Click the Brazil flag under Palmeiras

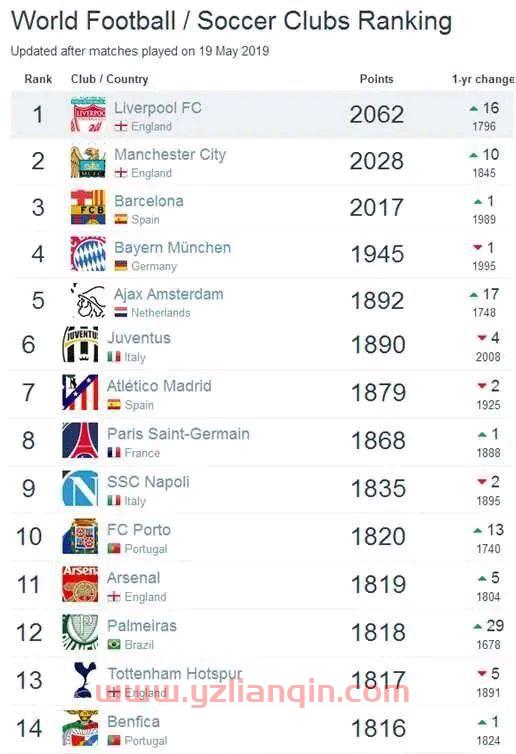coord(114,644)
